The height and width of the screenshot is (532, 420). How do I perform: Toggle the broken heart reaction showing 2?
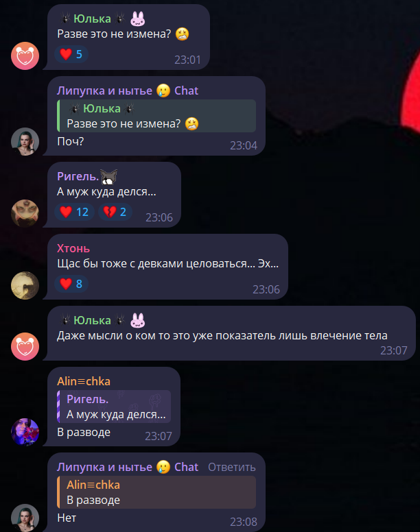point(115,212)
